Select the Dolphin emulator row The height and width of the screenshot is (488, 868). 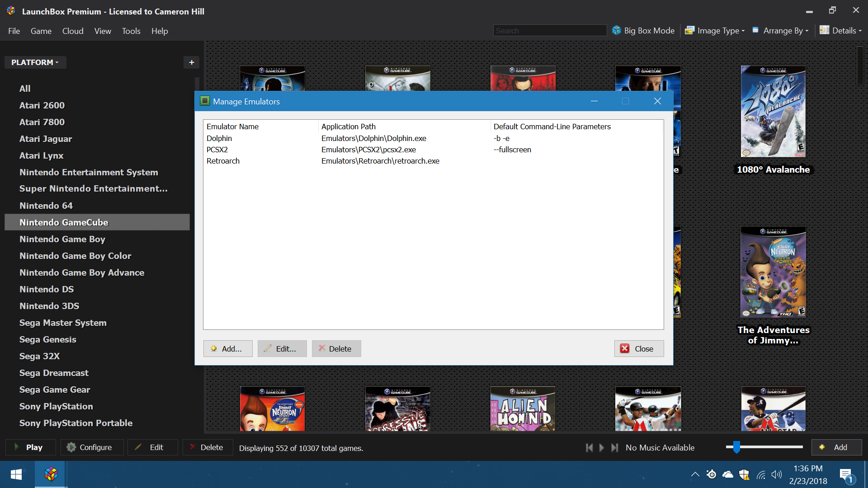pyautogui.click(x=433, y=138)
